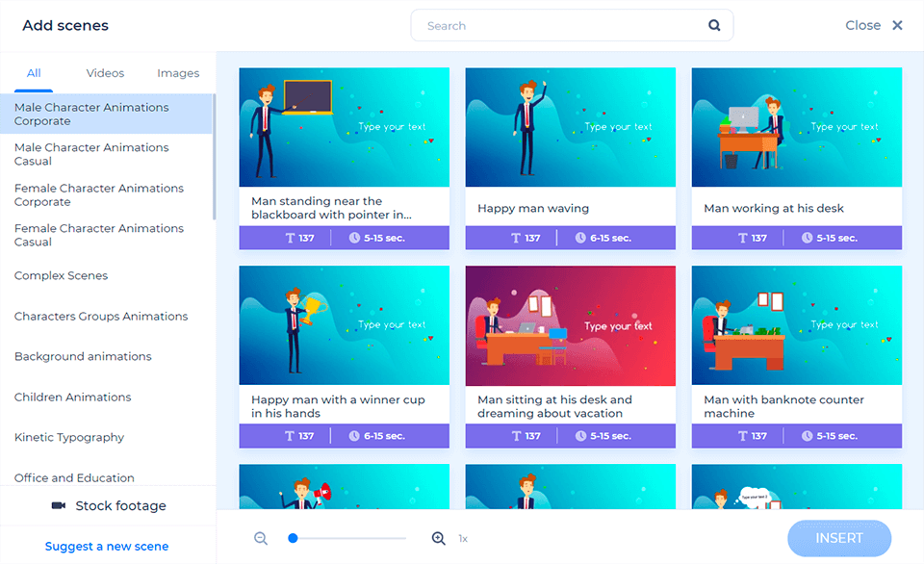Click the thumbnail zoom slider handle
Viewport: 924px width, 564px height.
click(x=293, y=539)
